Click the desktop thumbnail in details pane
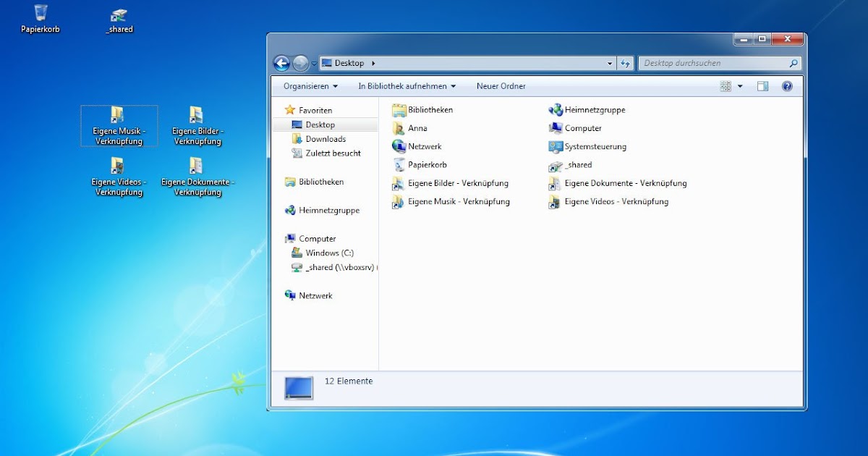868x456 pixels. click(x=299, y=388)
